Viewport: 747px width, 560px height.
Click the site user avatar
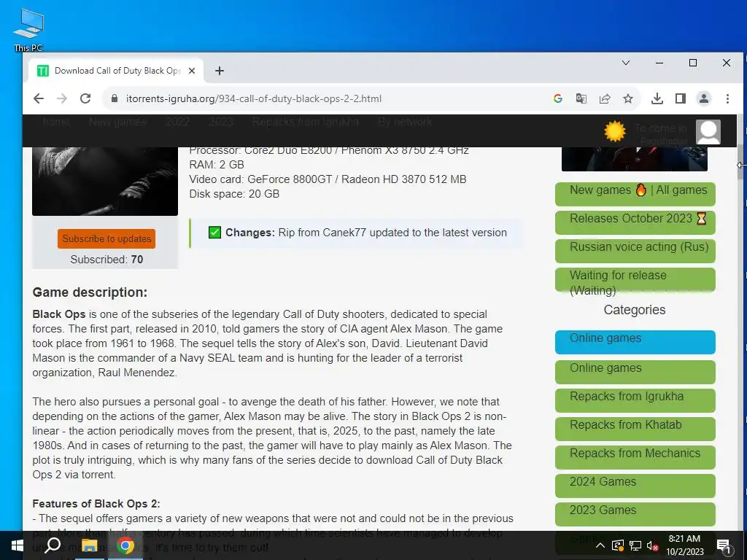tap(708, 132)
